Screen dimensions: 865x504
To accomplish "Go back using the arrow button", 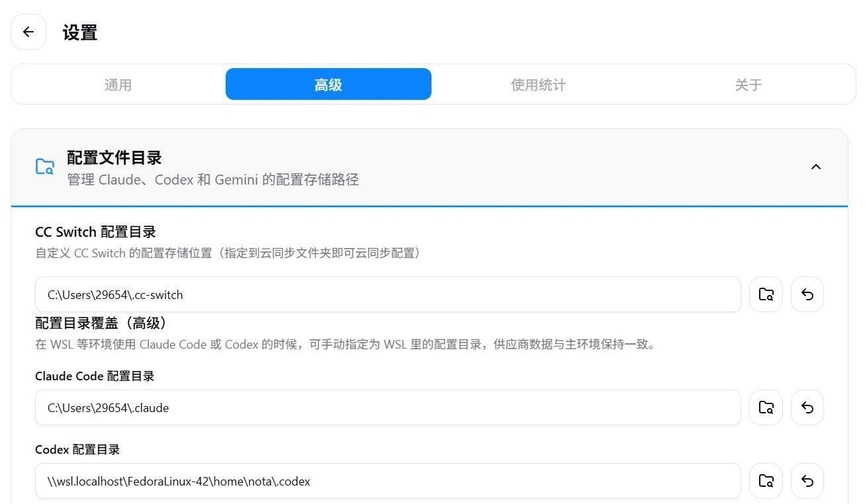I will [28, 32].
